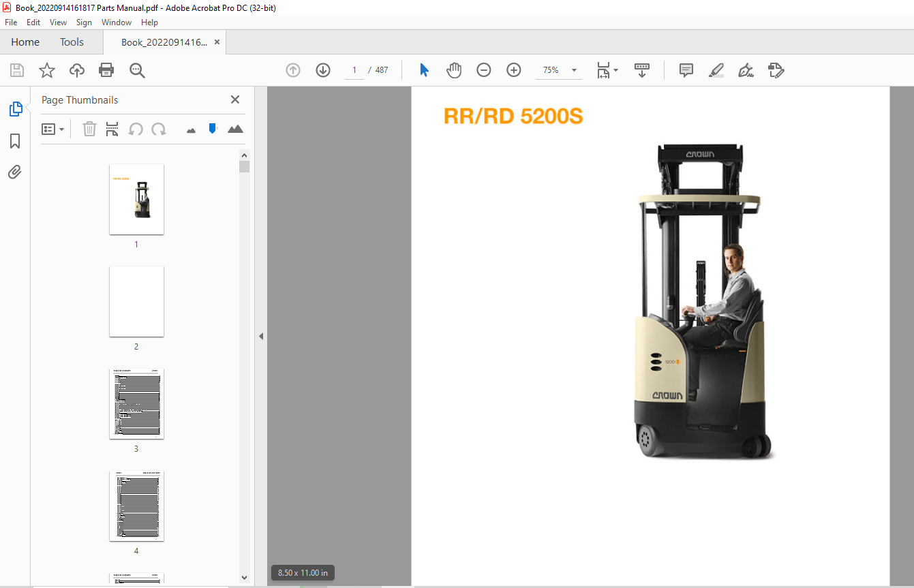
Task: Add bookmark with star icon
Action: tap(47, 70)
